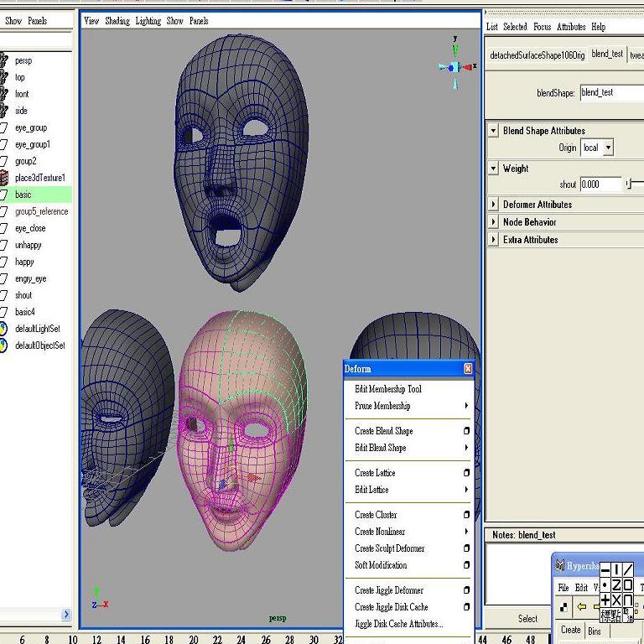Click the yellow left arrow in Hypershade
644x644 pixels.
pyautogui.click(x=581, y=606)
